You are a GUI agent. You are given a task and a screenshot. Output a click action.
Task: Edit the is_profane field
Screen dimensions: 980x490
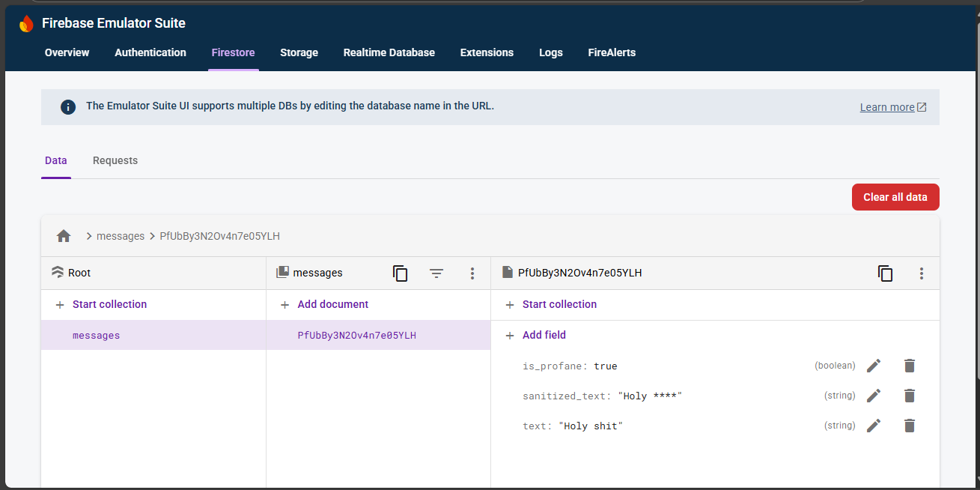coord(873,366)
